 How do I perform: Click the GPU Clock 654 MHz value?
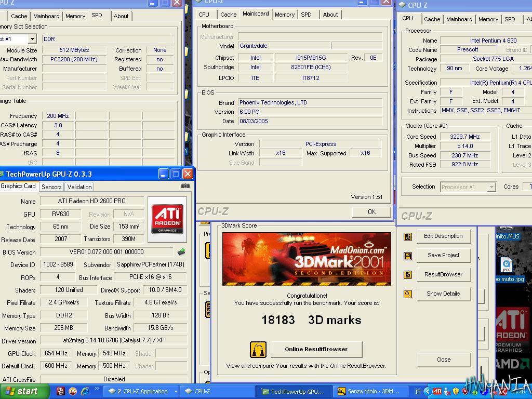(x=56, y=353)
